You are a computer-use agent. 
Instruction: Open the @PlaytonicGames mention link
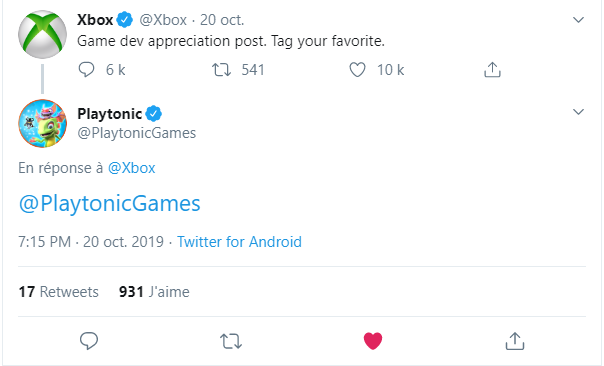pos(110,203)
